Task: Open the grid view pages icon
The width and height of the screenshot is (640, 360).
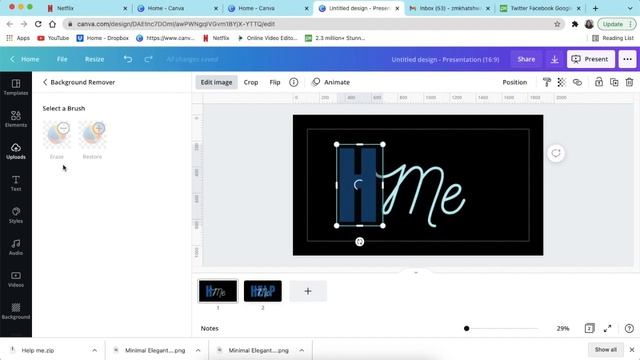Action: 589,328
